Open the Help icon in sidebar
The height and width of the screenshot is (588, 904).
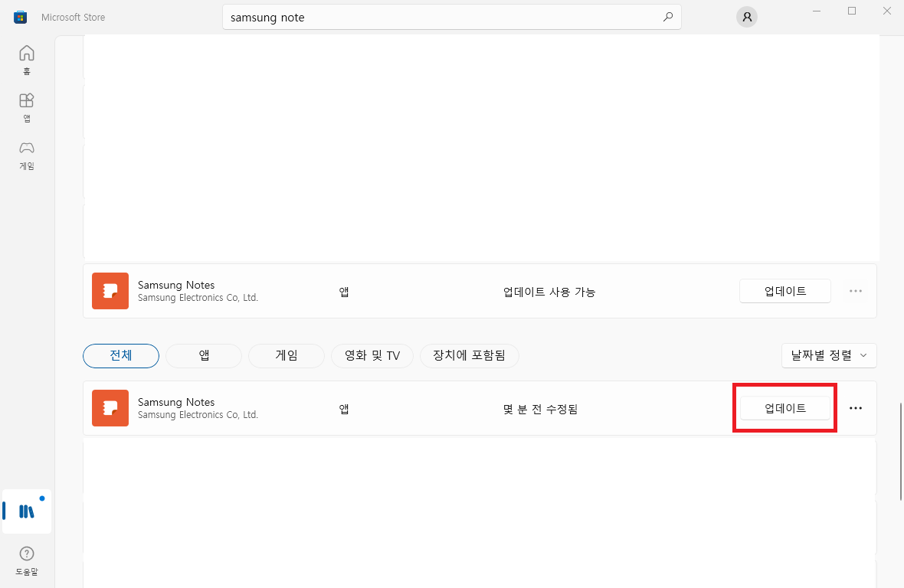point(27,560)
